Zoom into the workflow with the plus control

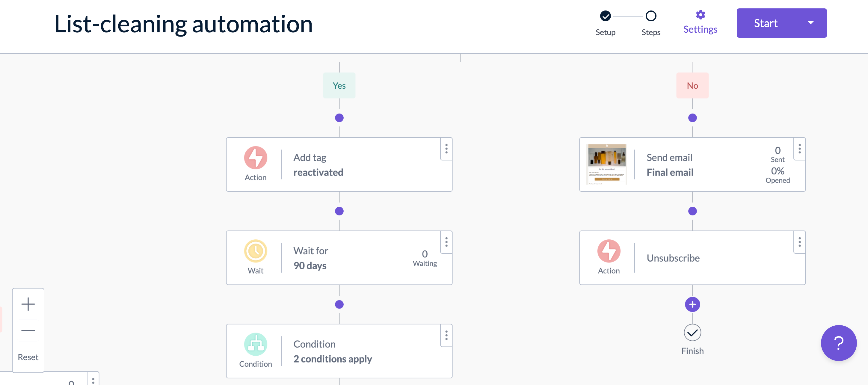tap(28, 304)
